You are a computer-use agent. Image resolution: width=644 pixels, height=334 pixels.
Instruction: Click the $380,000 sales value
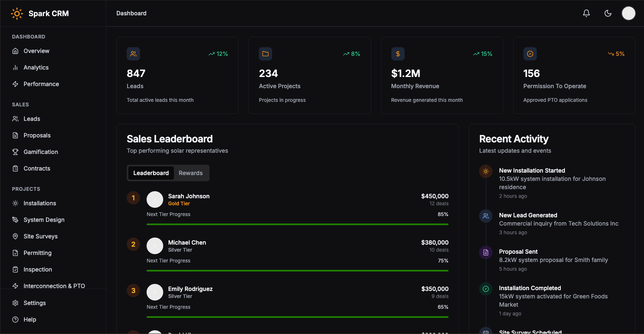click(x=435, y=243)
